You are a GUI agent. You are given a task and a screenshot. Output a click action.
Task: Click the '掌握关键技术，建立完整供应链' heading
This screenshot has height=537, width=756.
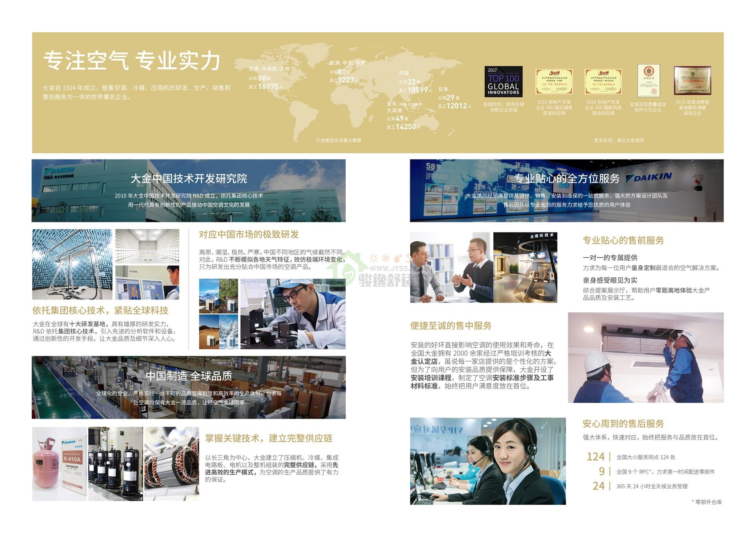[269, 439]
